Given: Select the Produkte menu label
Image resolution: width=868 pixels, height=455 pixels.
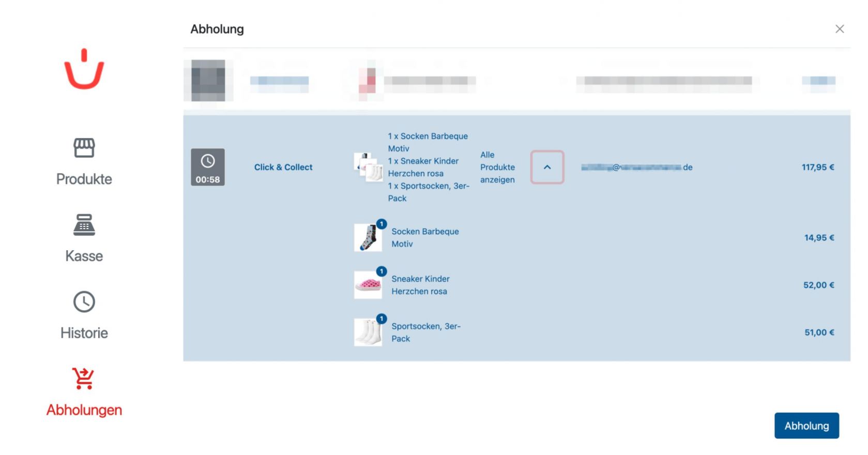Looking at the screenshot, I should pyautogui.click(x=84, y=179).
